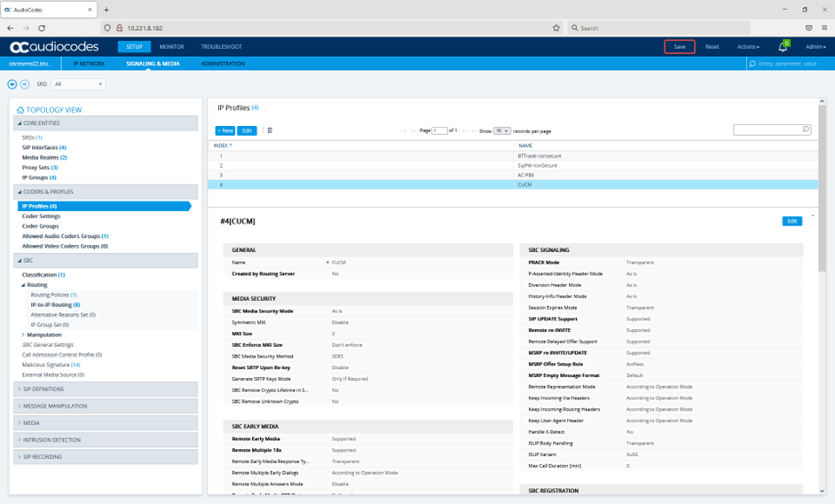Viewport: 835px width, 504px height.
Task: Close the AudioCodes browser tab
Action: tap(90, 10)
